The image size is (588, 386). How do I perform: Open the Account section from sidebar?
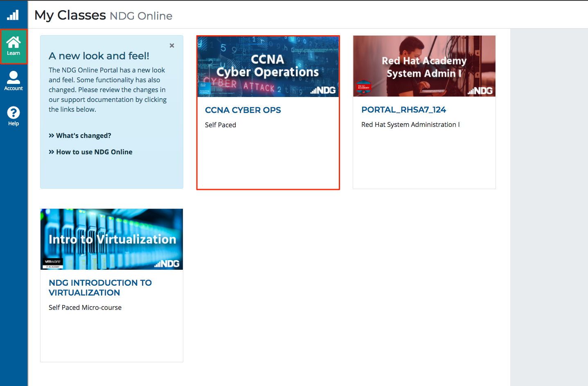click(14, 80)
